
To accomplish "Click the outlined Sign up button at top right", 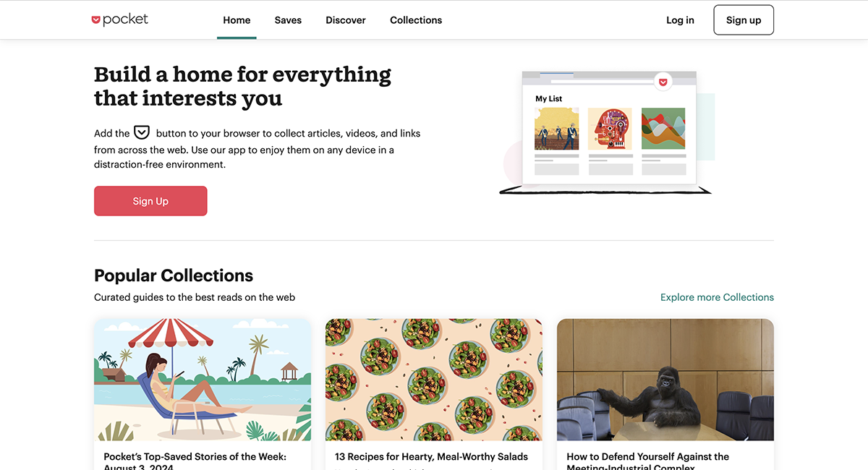I will [x=744, y=20].
